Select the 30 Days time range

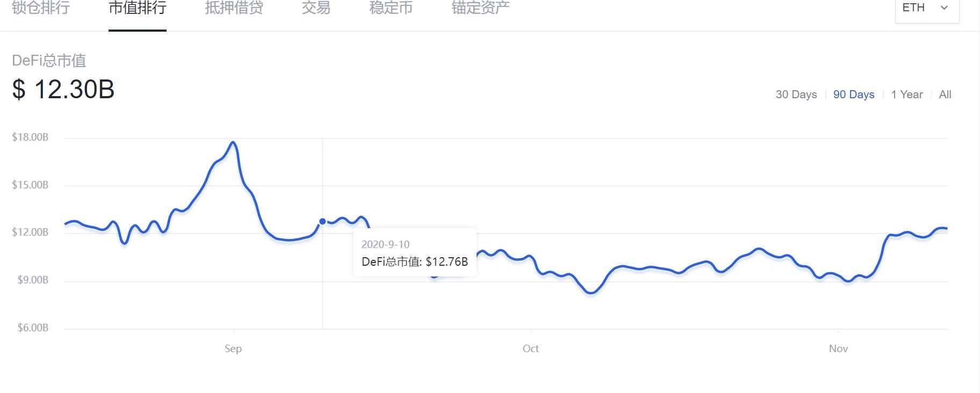796,94
